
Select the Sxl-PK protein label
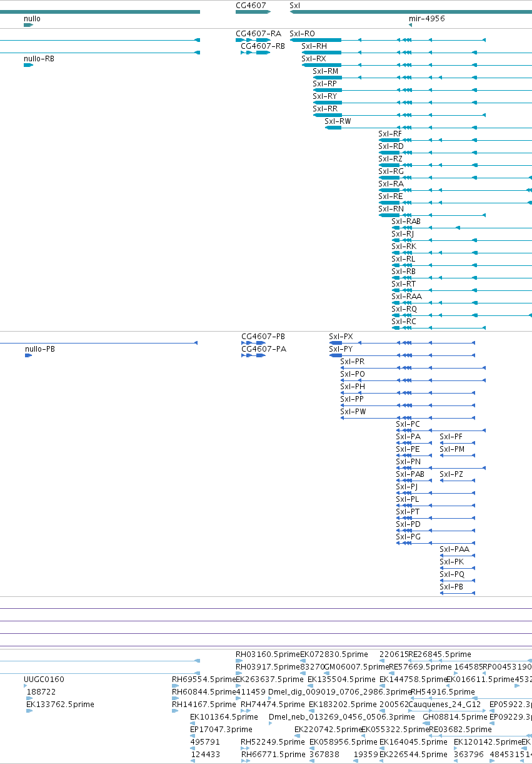451,561
